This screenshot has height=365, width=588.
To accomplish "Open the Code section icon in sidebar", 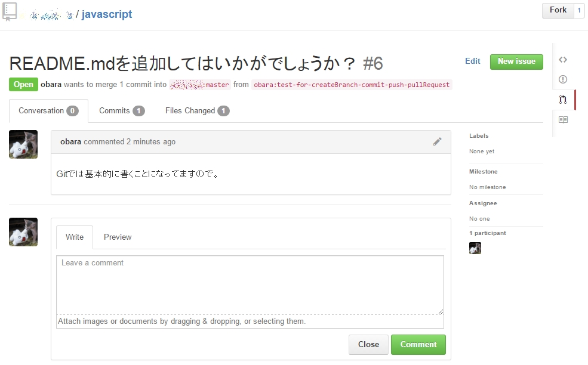I will click(563, 60).
